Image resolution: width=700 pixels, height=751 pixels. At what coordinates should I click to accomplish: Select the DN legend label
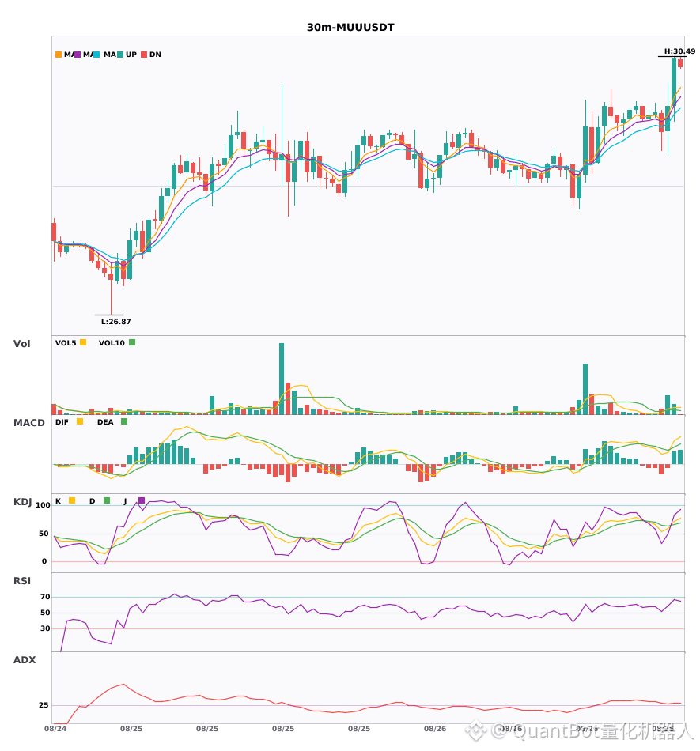click(155, 55)
